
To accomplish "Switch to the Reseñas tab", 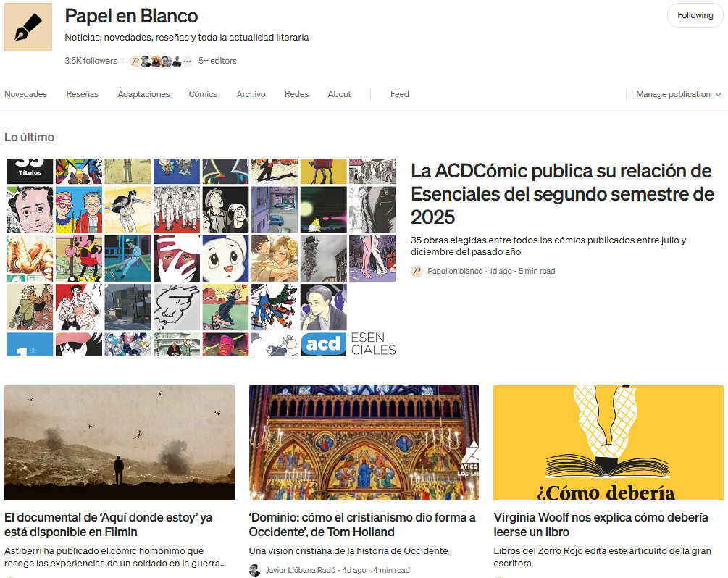I will [x=82, y=94].
